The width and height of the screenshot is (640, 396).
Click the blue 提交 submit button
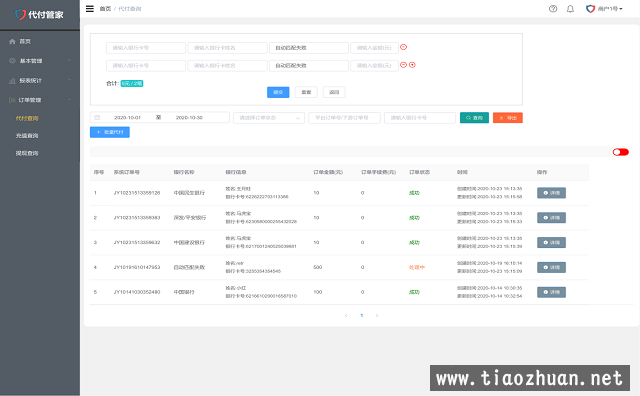click(x=278, y=92)
